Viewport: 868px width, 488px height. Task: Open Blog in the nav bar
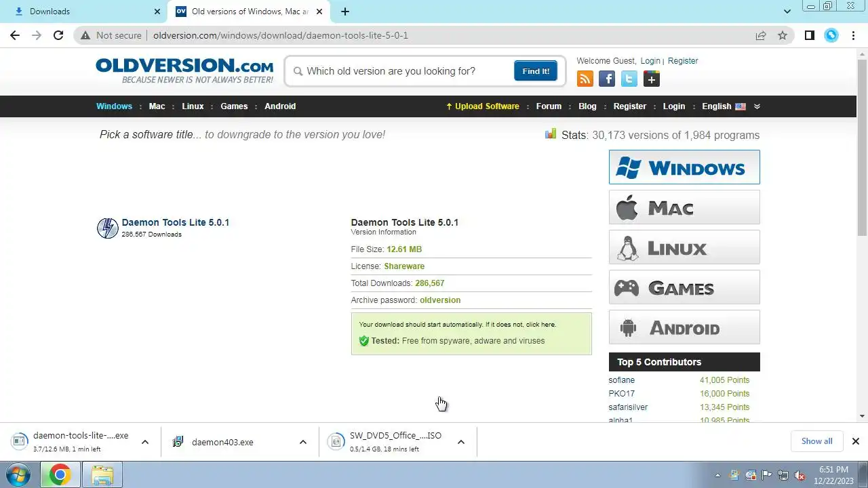(x=587, y=106)
